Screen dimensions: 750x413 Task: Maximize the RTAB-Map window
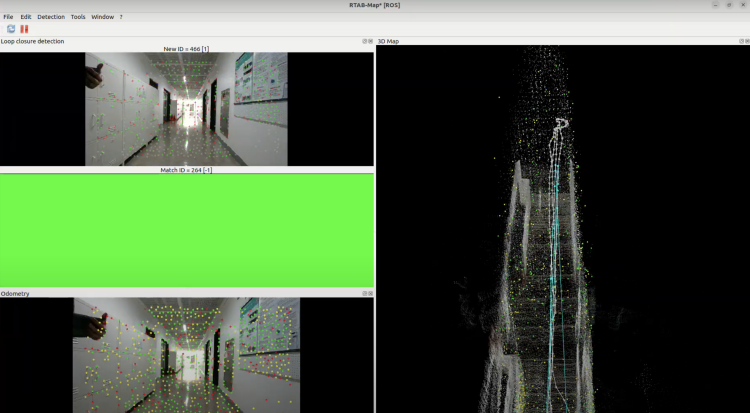[729, 5]
